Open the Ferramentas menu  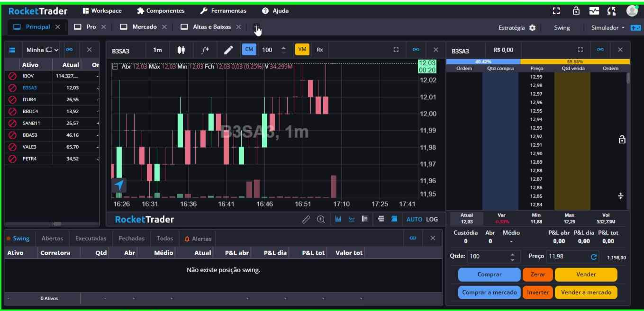coord(223,10)
